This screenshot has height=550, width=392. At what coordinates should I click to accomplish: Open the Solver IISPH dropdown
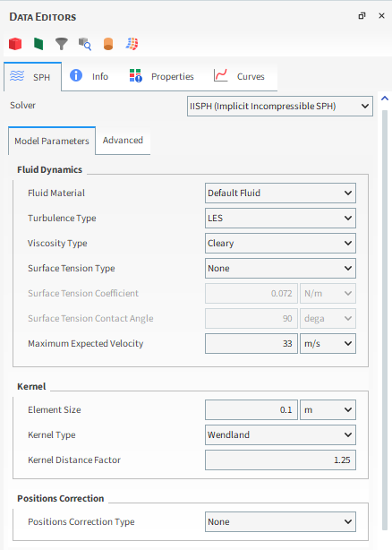click(x=280, y=107)
